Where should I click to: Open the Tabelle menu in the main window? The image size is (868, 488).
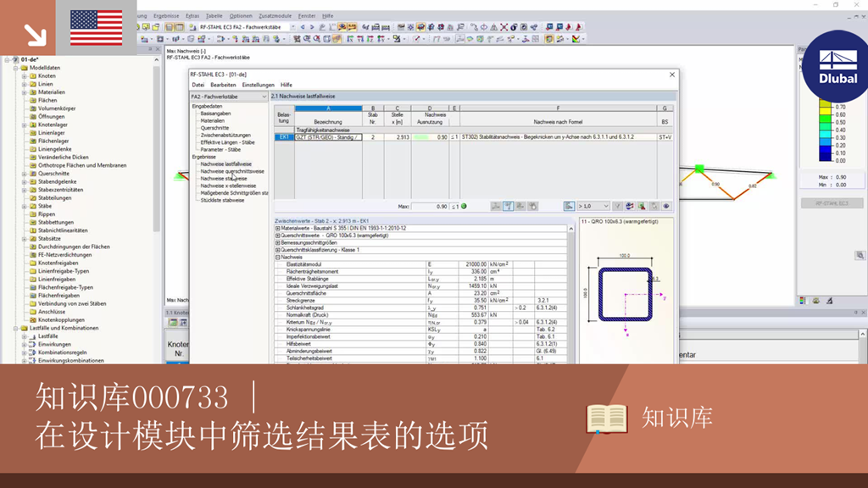214,16
